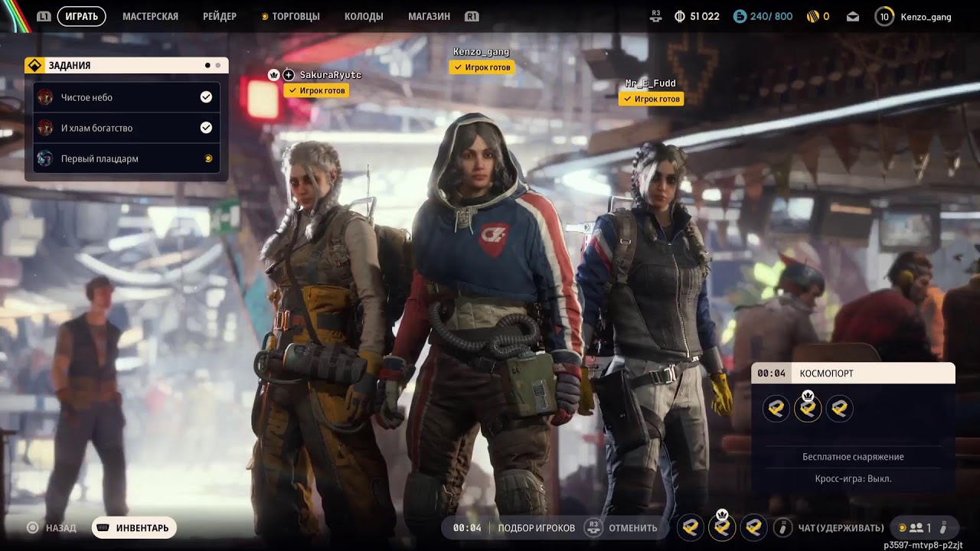Viewport: 980px width, 551px height.
Task: Click the trader portrait beside И хлам богатство
Action: 45,128
